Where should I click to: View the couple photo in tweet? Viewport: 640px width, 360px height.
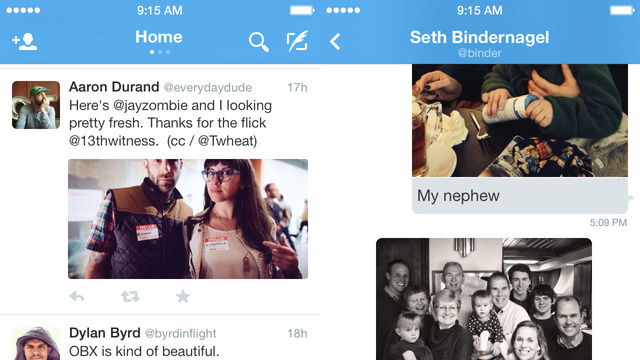188,219
